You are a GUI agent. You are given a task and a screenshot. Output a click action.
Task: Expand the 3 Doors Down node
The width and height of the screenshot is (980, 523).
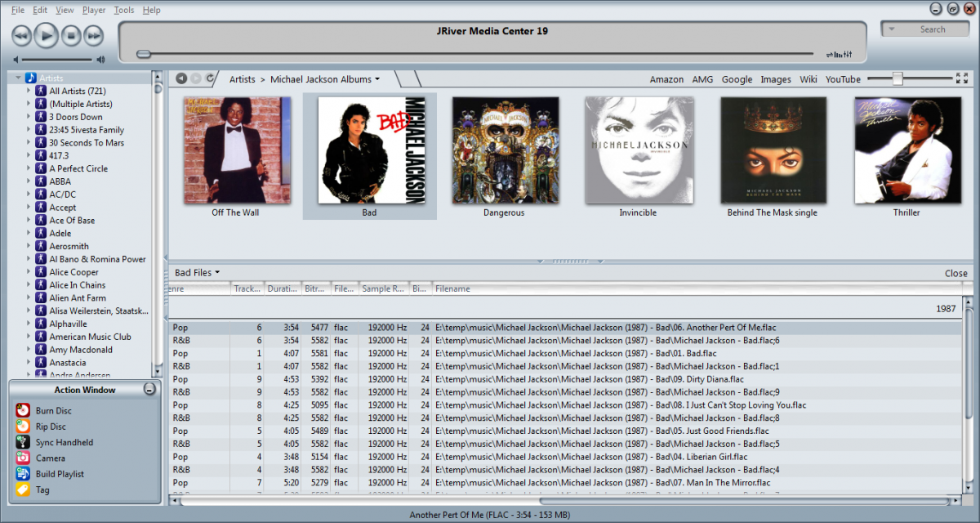(29, 117)
